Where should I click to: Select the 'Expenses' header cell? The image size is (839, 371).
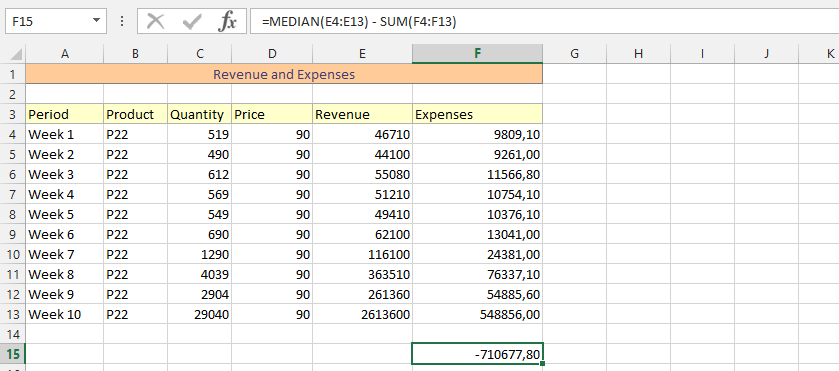pos(477,114)
